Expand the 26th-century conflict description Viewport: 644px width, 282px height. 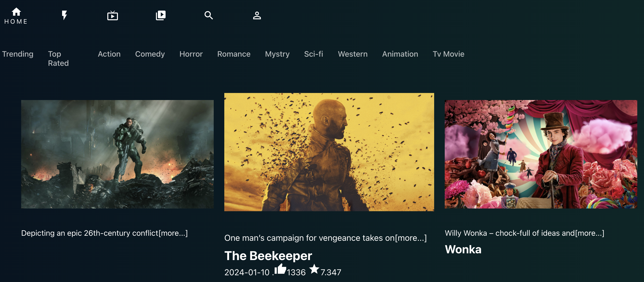click(x=104, y=233)
